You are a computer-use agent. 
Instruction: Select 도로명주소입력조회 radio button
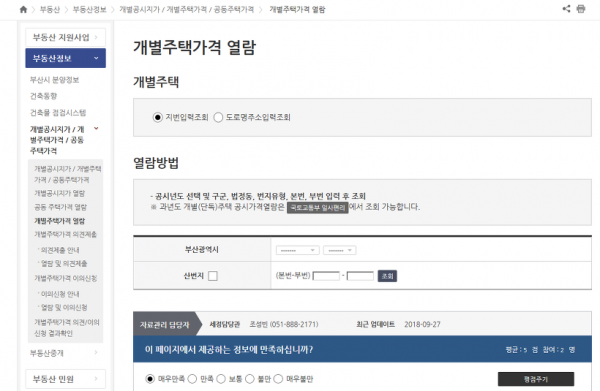coord(218,117)
